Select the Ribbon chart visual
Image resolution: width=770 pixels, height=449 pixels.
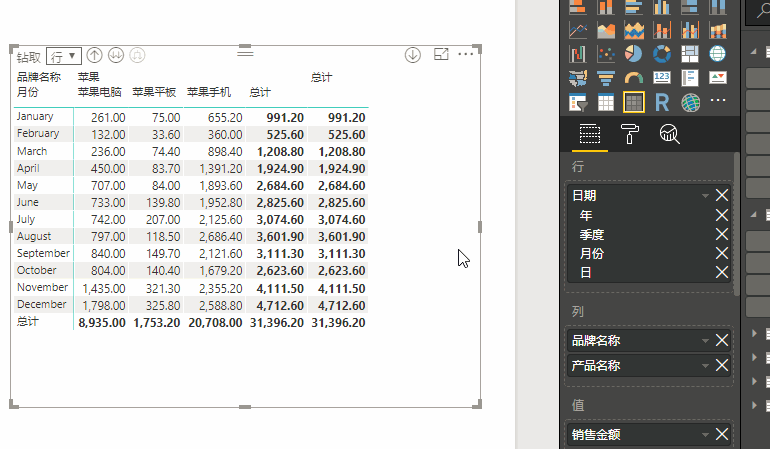[717, 30]
